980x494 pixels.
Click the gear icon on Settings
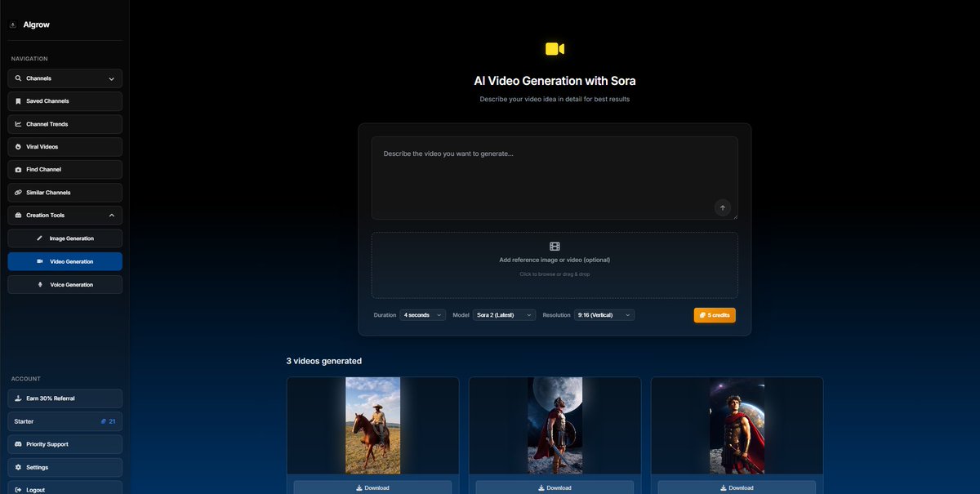click(18, 467)
